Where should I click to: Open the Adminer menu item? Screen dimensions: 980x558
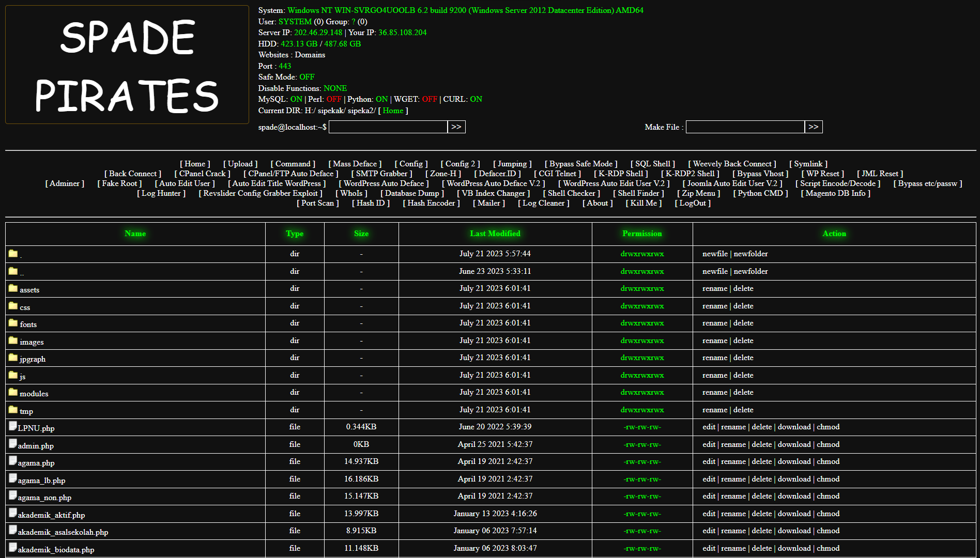point(65,183)
